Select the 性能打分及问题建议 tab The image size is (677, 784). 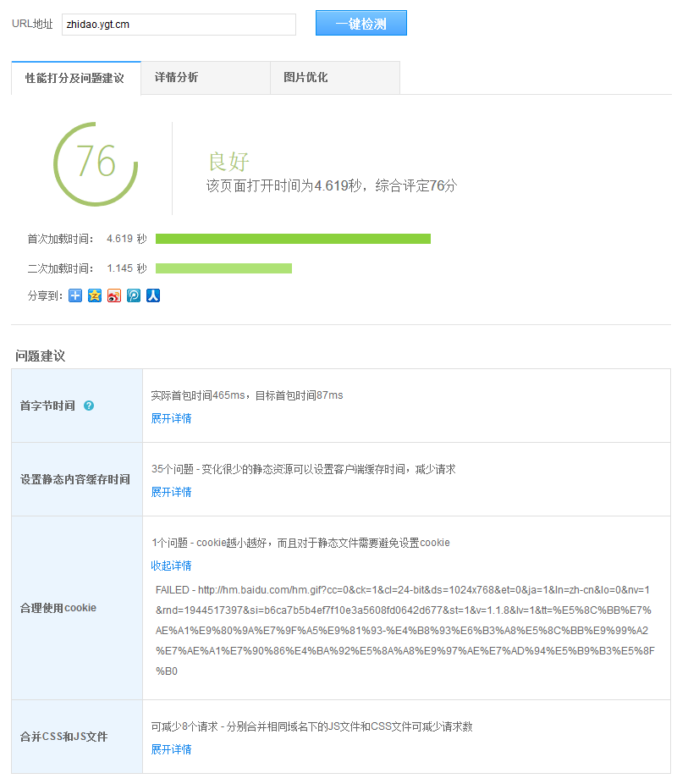pyautogui.click(x=75, y=78)
